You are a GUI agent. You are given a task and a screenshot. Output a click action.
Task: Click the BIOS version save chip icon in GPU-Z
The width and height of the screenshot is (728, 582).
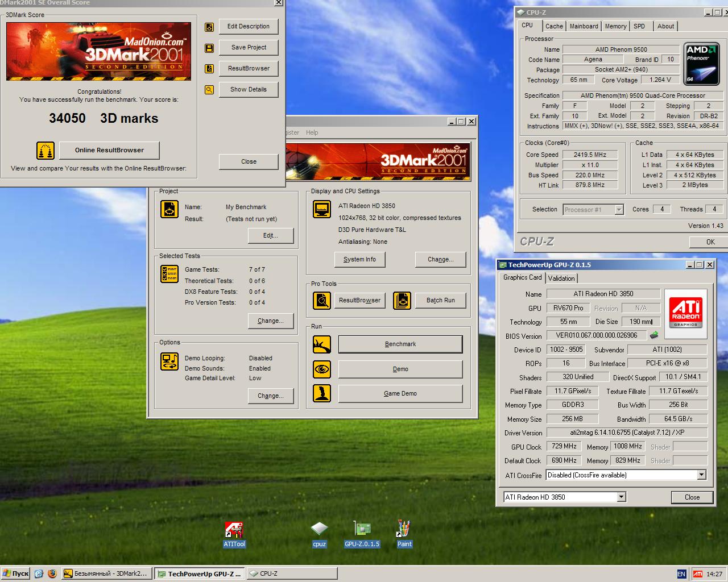coord(654,335)
